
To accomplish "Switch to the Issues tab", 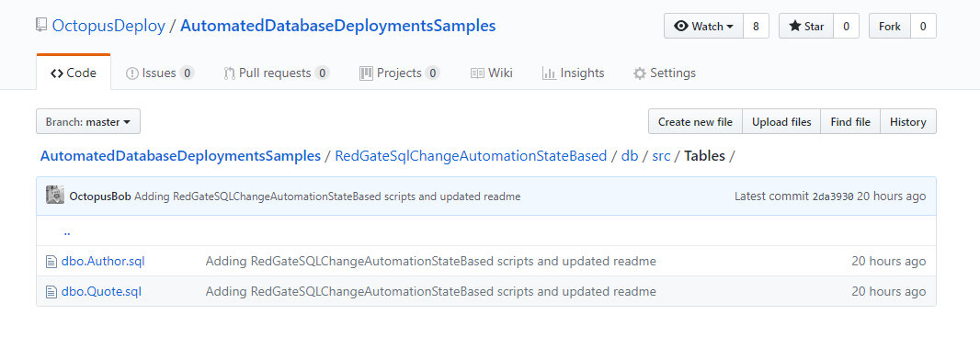I will 160,73.
